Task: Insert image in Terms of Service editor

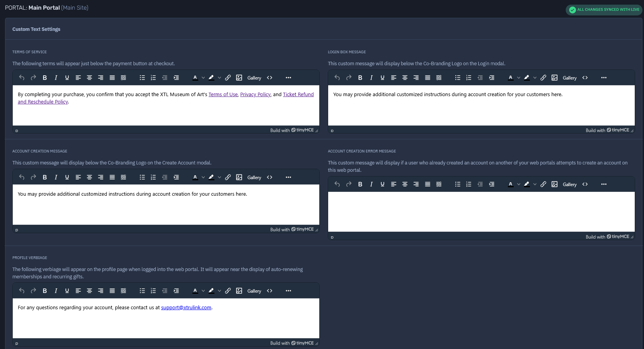Action: (239, 78)
